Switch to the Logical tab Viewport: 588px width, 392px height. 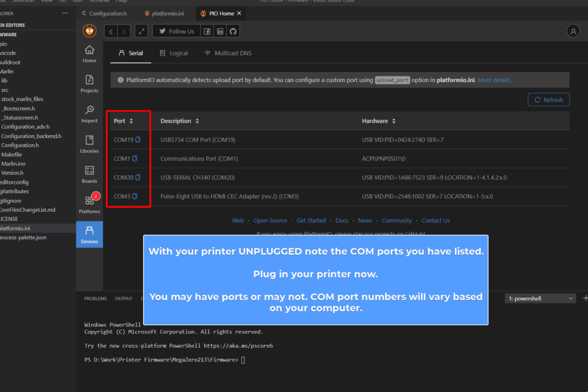click(173, 53)
